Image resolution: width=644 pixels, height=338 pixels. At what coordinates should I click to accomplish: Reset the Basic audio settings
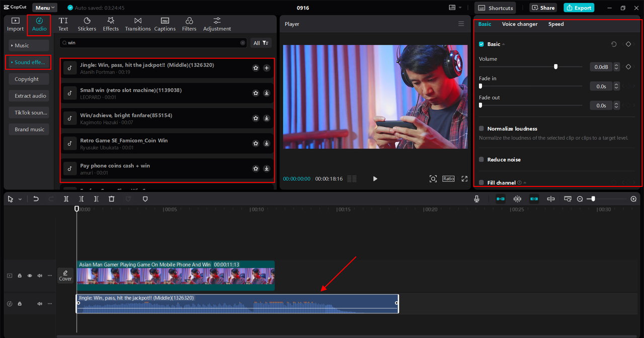pyautogui.click(x=614, y=44)
